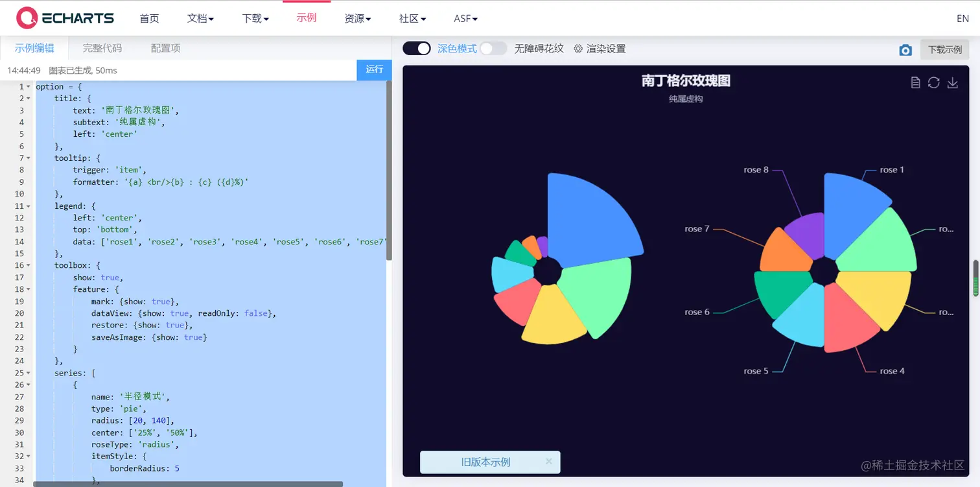Click the chart title 南丁格尔玫瑰图
The image size is (980, 487).
coord(686,80)
